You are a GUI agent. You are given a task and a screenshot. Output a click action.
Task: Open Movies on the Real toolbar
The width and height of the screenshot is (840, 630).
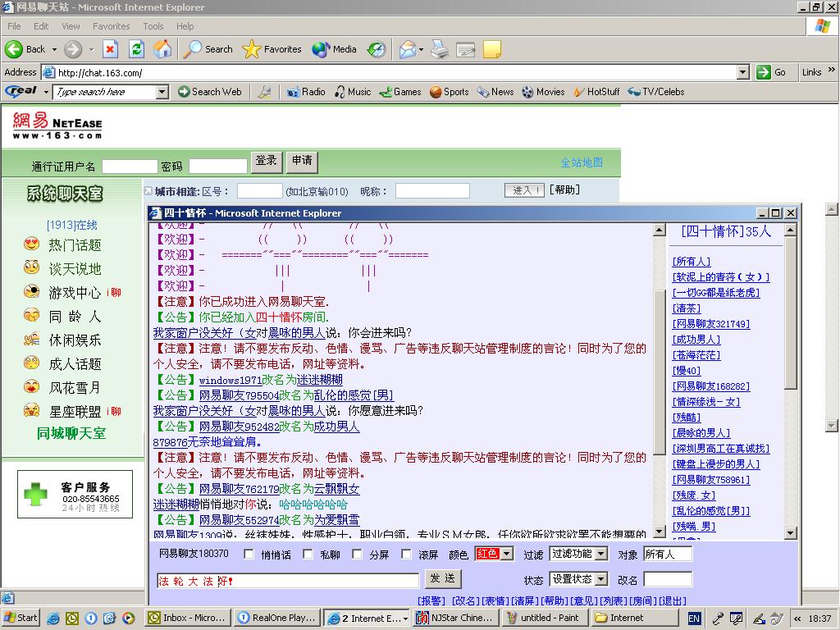pos(543,92)
